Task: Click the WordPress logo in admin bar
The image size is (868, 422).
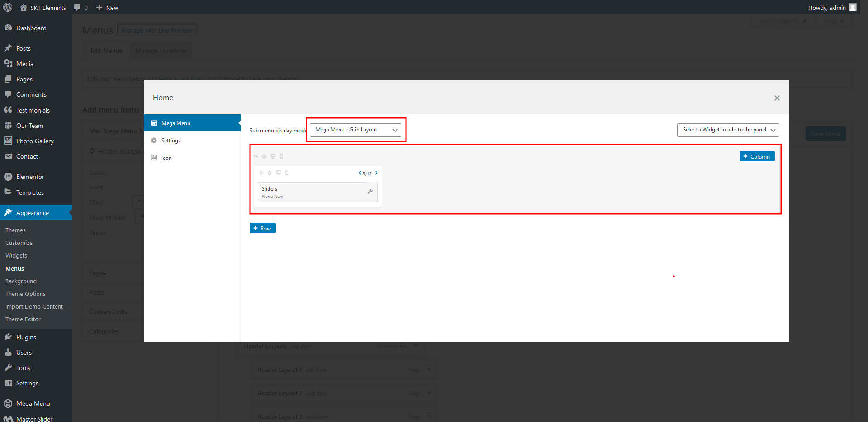Action: point(8,8)
